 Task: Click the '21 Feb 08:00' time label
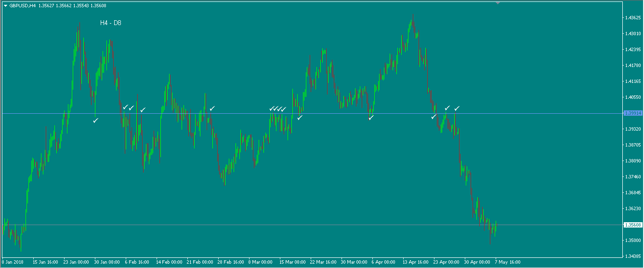pos(200,263)
